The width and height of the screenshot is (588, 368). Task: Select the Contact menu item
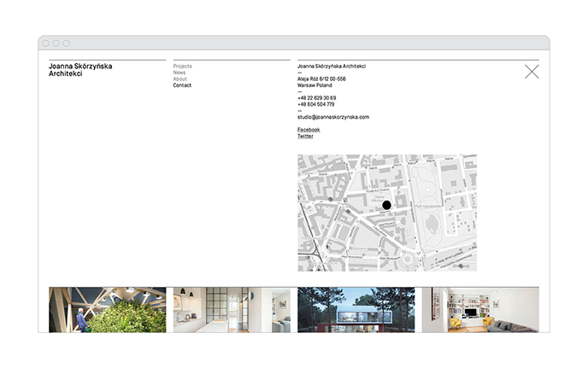click(x=182, y=86)
